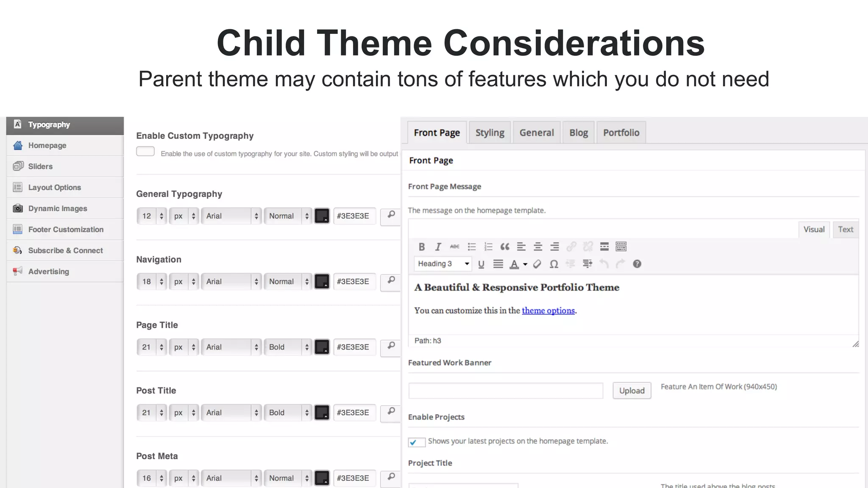The width and height of the screenshot is (868, 488).
Task: Follow the theme options link
Action: click(548, 311)
